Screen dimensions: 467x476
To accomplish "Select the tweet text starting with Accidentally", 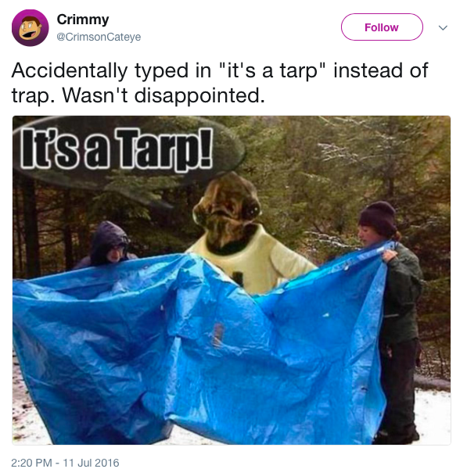I will [x=220, y=83].
